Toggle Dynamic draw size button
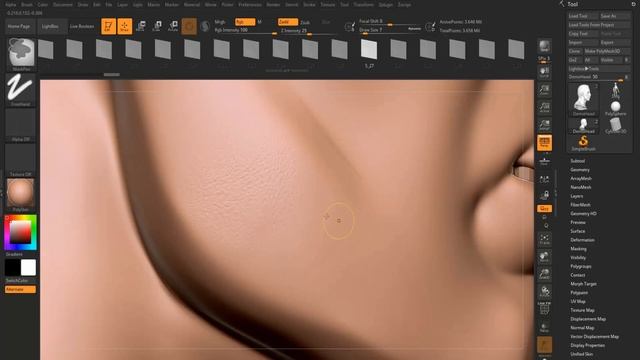This screenshot has width=640, height=360. click(414, 29)
